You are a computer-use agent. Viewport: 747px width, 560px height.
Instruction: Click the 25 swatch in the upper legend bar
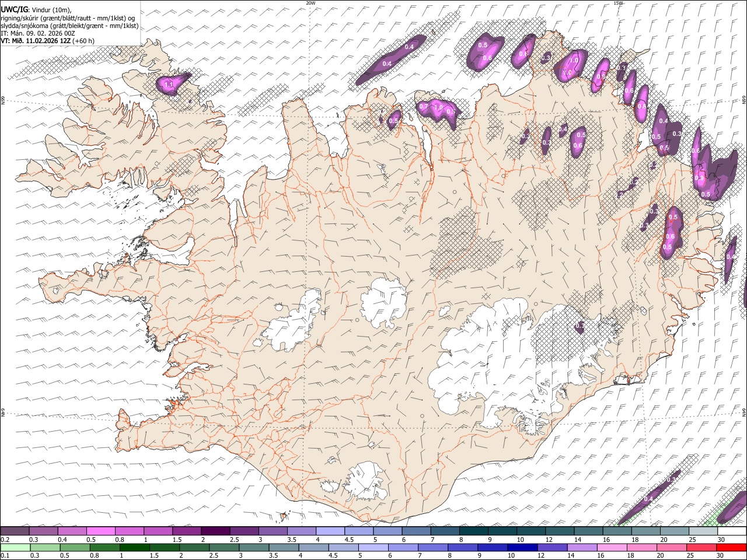pos(704,531)
